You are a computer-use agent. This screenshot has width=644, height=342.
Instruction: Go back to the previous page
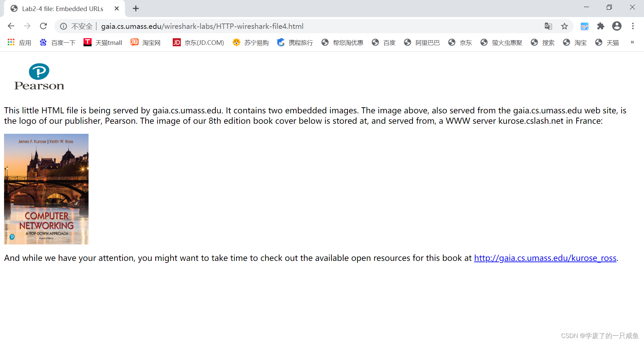pyautogui.click(x=11, y=26)
